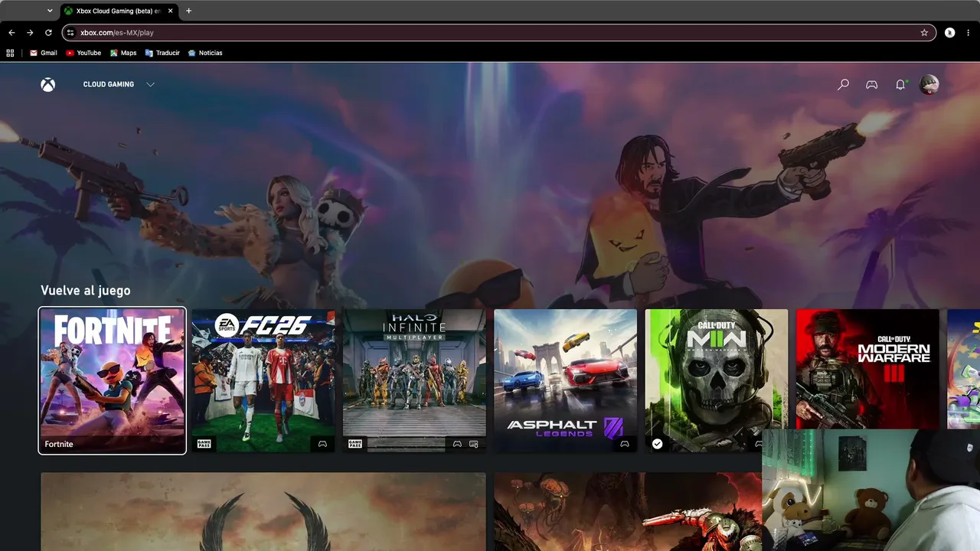Viewport: 980px width, 551px height.
Task: Click the controller icon on the Asphalt Legends card
Action: click(625, 444)
